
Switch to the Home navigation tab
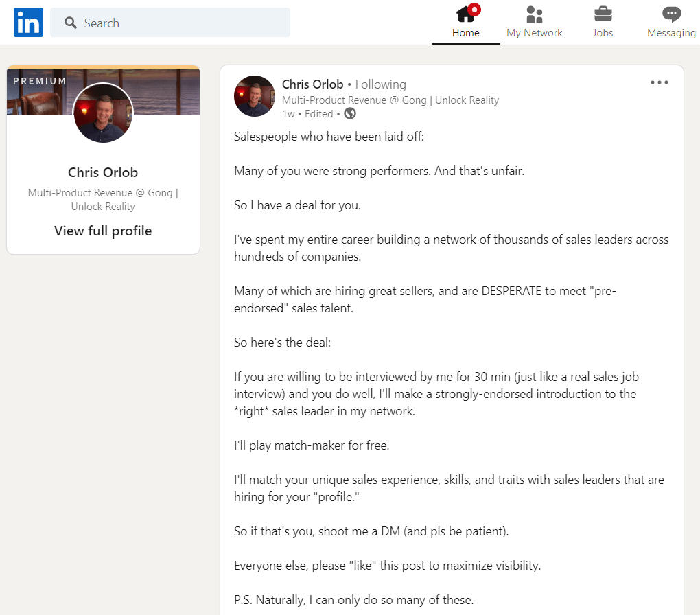[466, 32]
